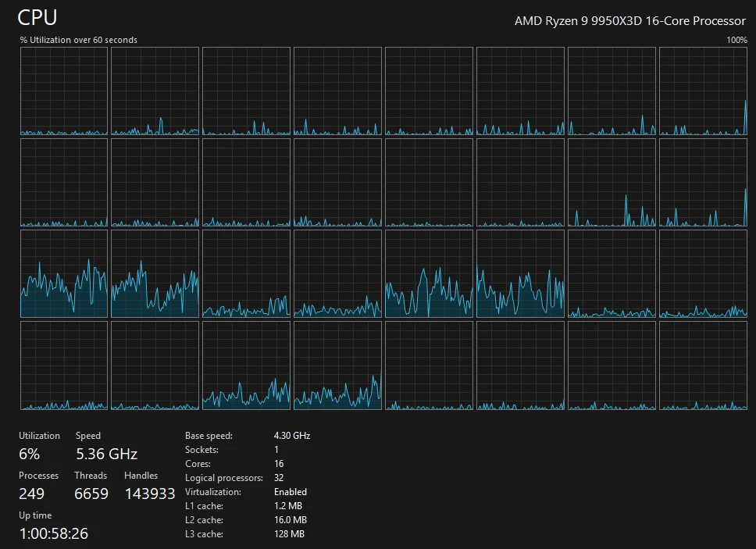Click the '% Utilization over 60 seconds' label
756x549 pixels.
click(79, 40)
